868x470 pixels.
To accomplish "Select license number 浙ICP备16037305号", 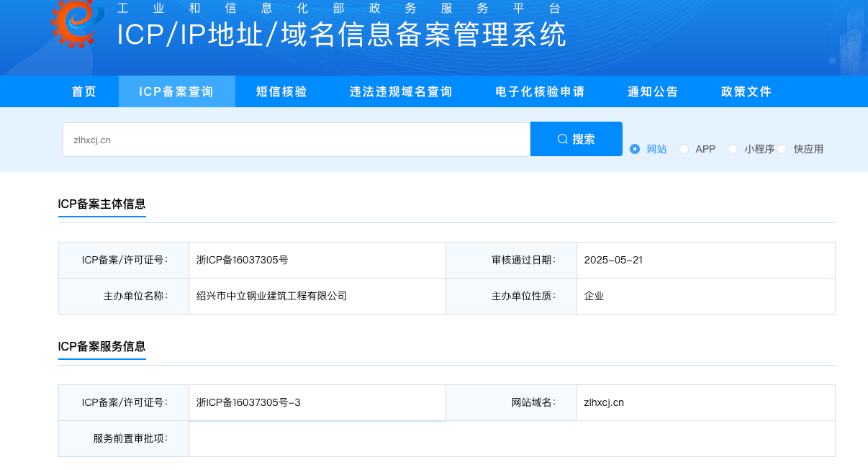I will tap(243, 260).
